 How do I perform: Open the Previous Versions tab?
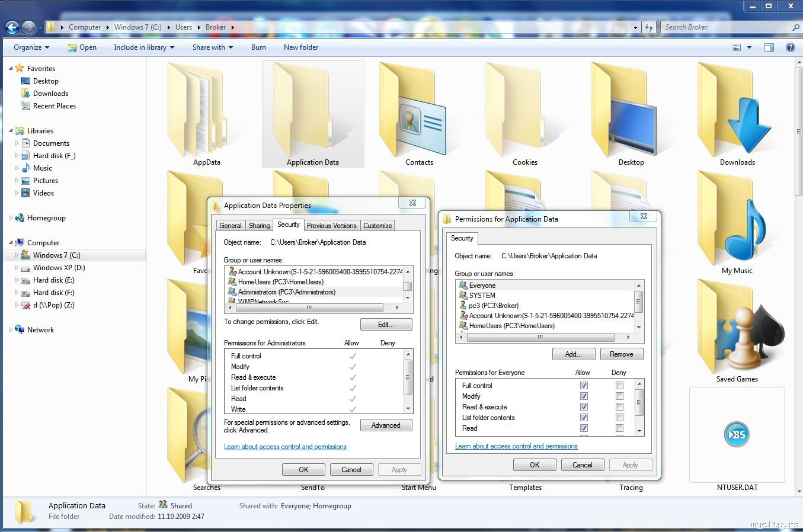pos(332,226)
